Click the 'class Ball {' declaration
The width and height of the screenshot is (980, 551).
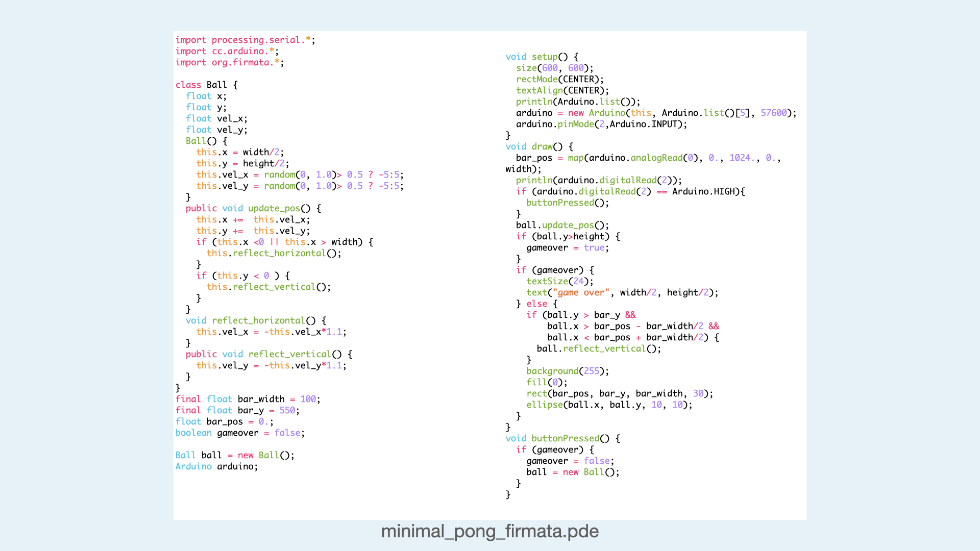pyautogui.click(x=206, y=85)
